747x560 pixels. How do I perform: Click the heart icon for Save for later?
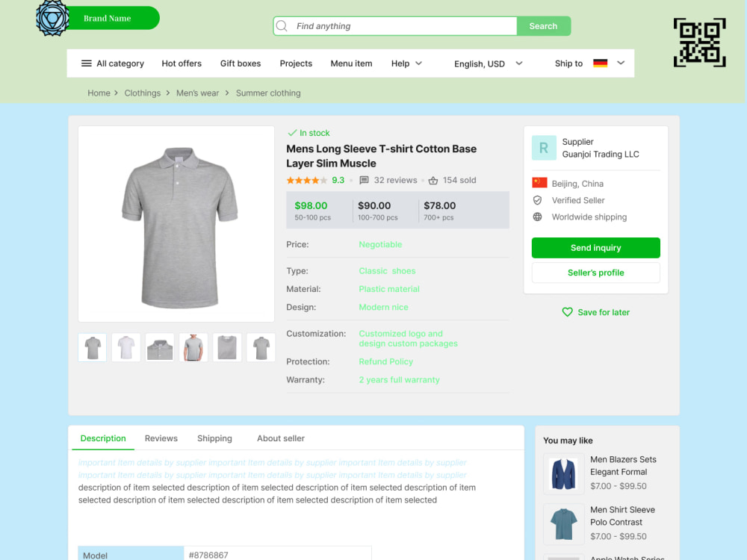tap(568, 312)
